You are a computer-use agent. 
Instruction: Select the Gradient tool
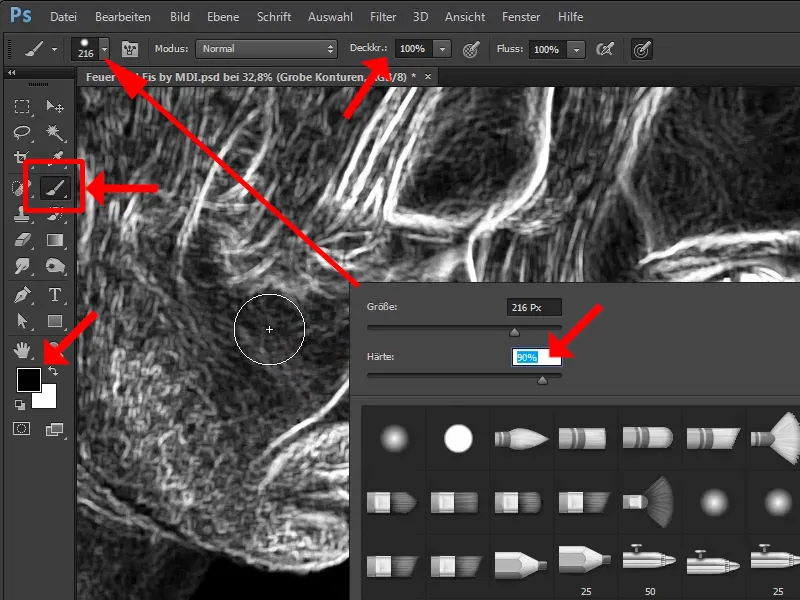pyautogui.click(x=55, y=240)
